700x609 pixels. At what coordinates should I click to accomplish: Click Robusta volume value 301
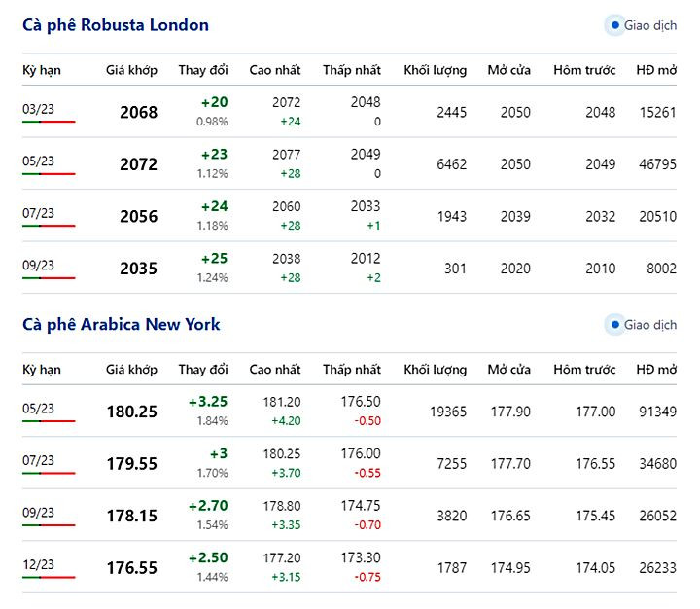pos(455,269)
